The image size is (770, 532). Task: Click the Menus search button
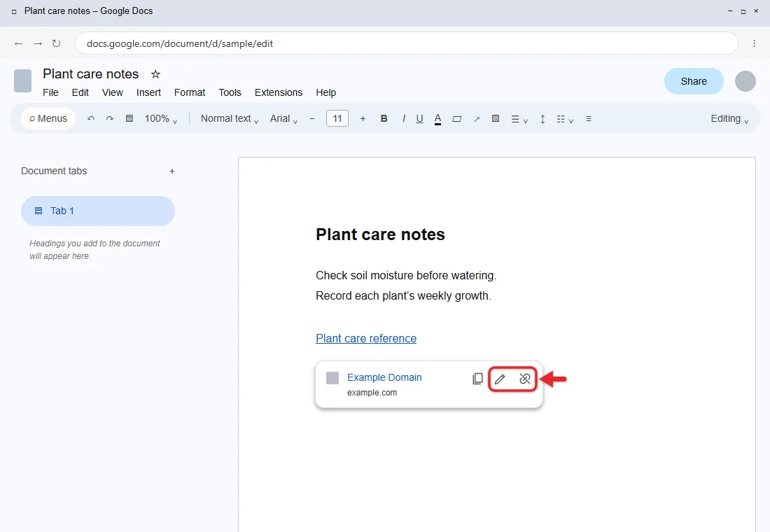coord(48,118)
